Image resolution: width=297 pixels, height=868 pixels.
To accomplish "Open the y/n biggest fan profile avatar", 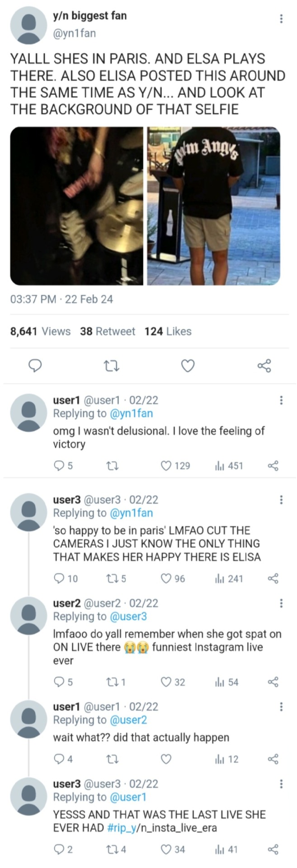I will tap(28, 26).
